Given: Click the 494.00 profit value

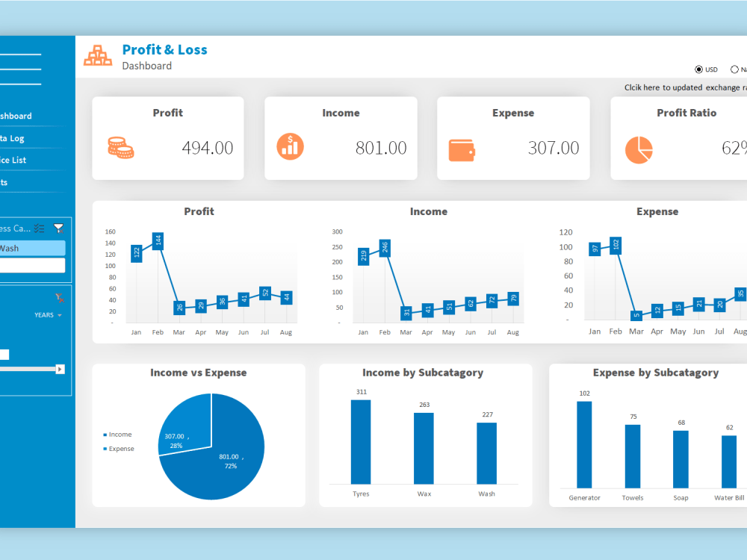Looking at the screenshot, I should point(207,148).
